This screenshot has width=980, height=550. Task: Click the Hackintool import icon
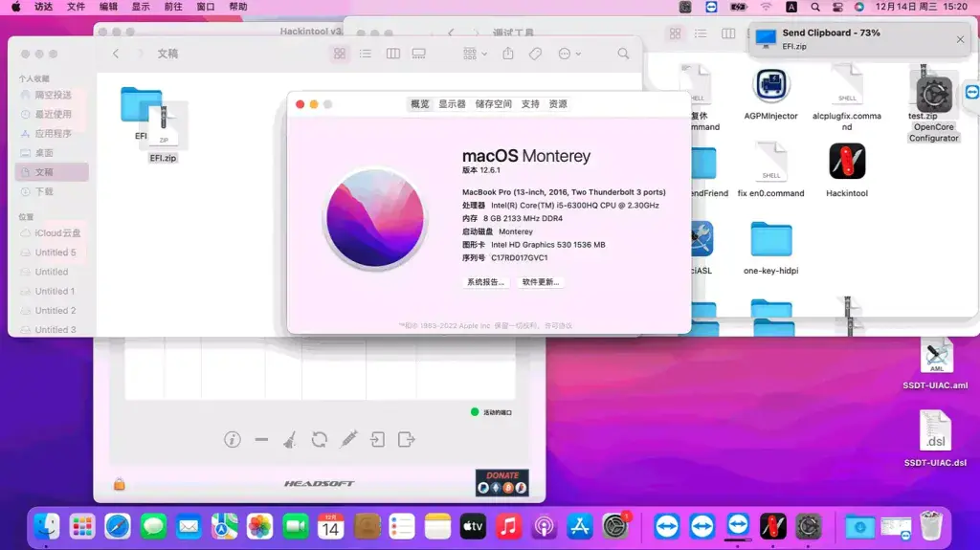pos(377,439)
